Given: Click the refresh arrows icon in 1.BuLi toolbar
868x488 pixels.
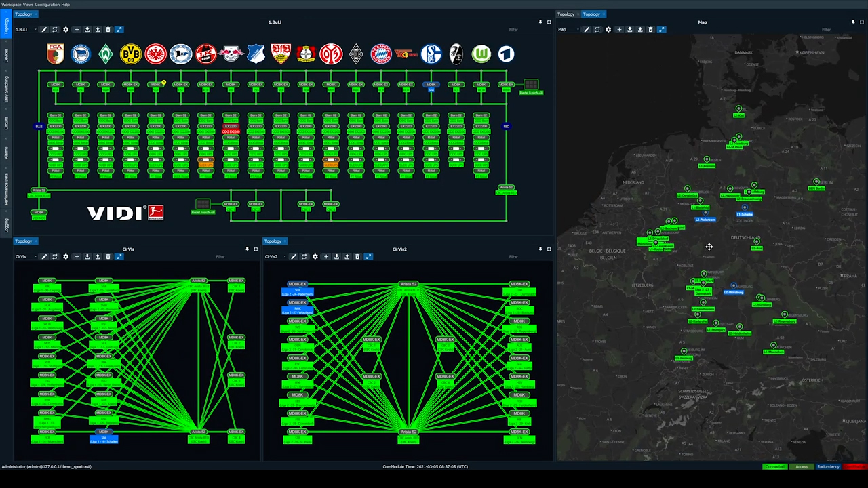Looking at the screenshot, I should 55,30.
